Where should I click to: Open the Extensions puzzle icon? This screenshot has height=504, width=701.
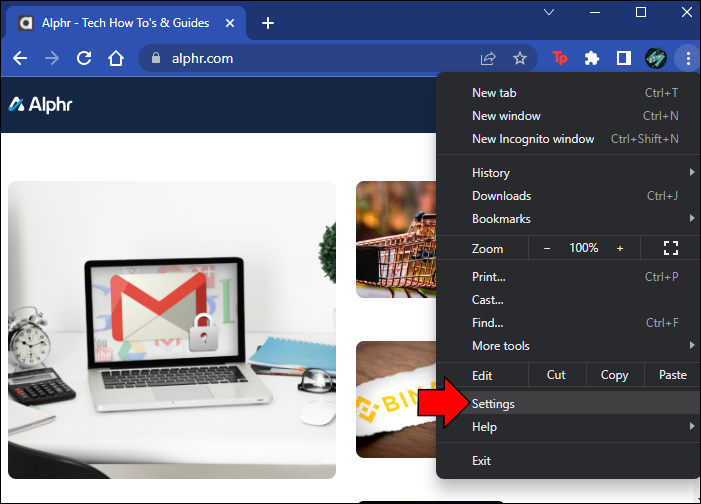pos(591,58)
